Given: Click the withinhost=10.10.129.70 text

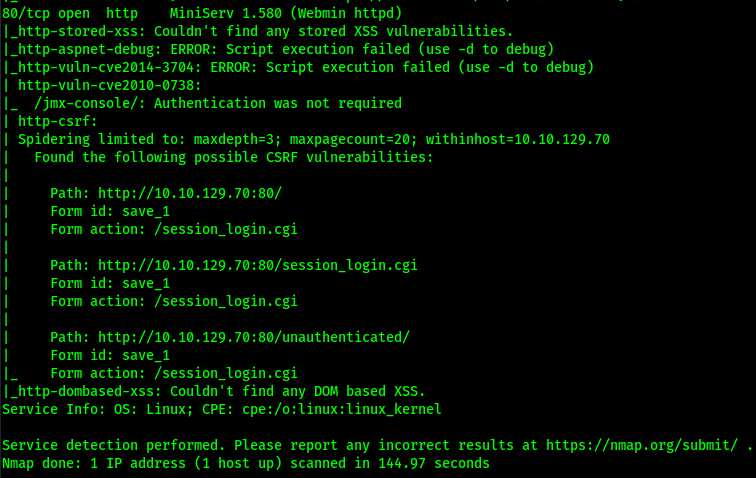Looking at the screenshot, I should [518, 139].
